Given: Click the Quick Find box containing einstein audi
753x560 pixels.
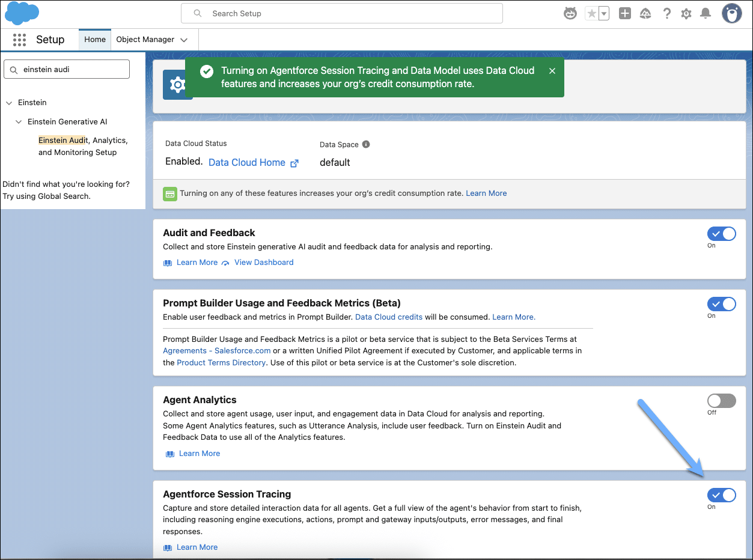Looking at the screenshot, I should [x=67, y=70].
